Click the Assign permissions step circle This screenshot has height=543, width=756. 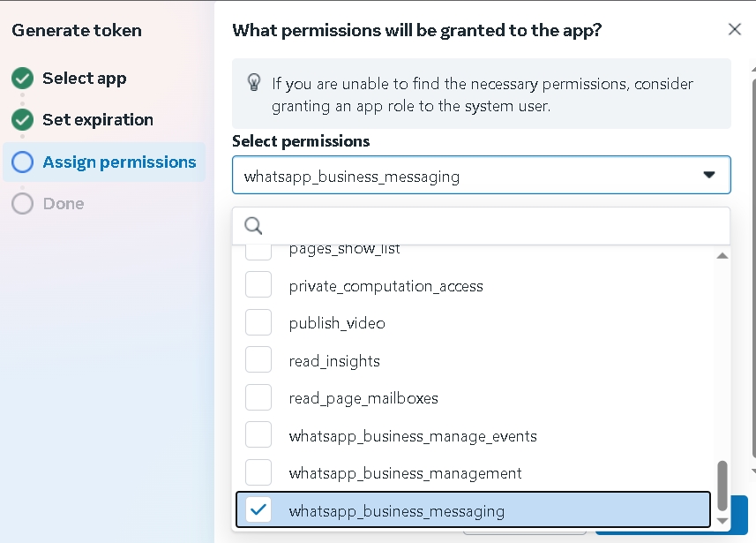[x=23, y=162]
